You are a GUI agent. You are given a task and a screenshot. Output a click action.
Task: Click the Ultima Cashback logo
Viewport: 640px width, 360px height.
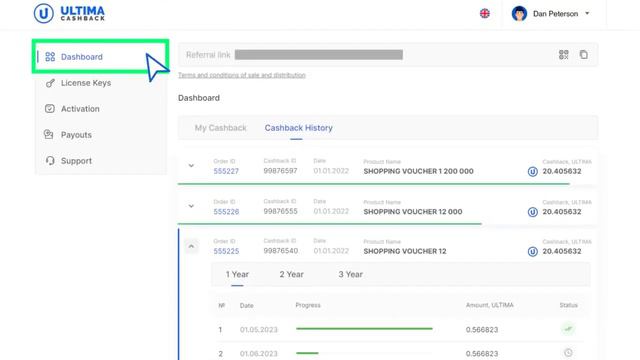click(x=69, y=13)
